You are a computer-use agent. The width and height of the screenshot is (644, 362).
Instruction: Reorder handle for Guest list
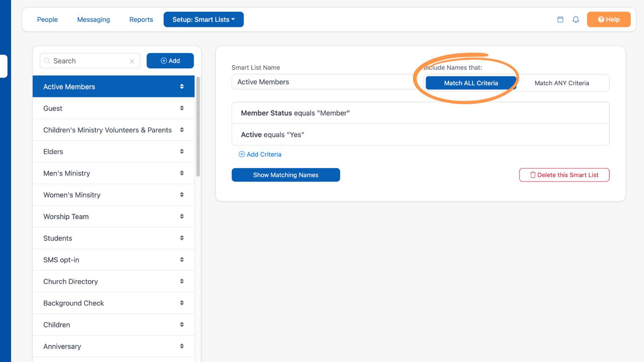182,108
